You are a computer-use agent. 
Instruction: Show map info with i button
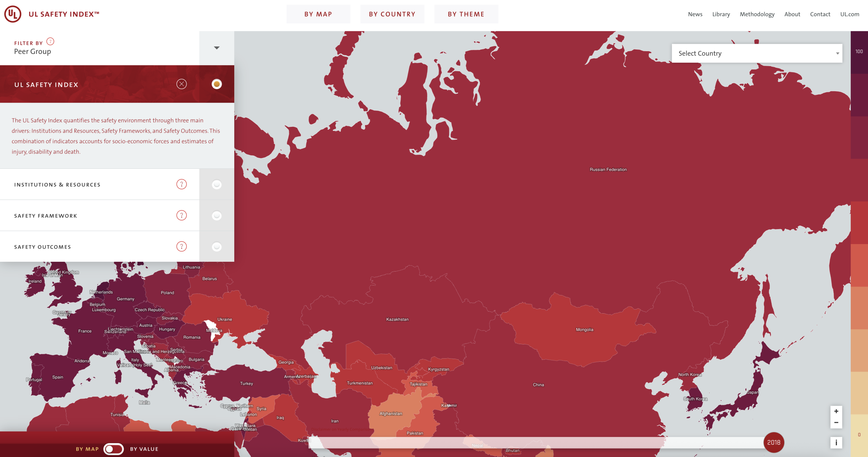pos(836,442)
